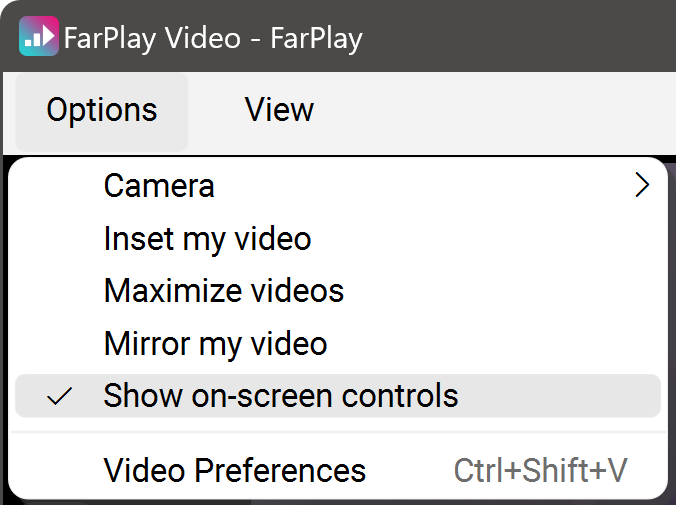Open the Camera submenu

point(159,186)
